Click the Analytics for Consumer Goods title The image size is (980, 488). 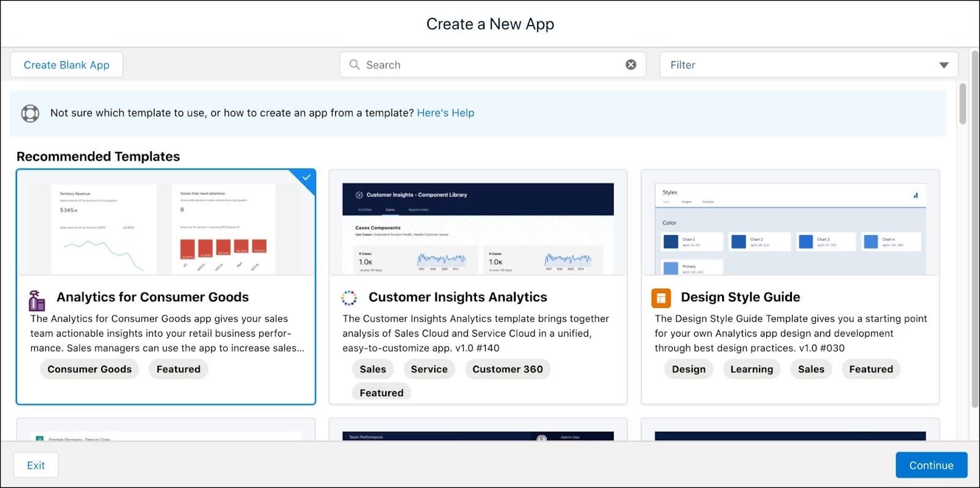coord(153,297)
